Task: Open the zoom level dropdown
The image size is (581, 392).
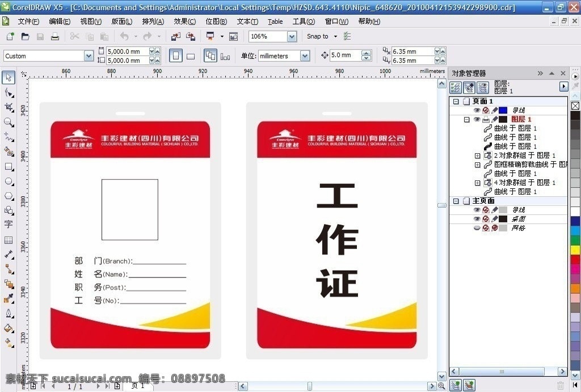Action: 292,36
